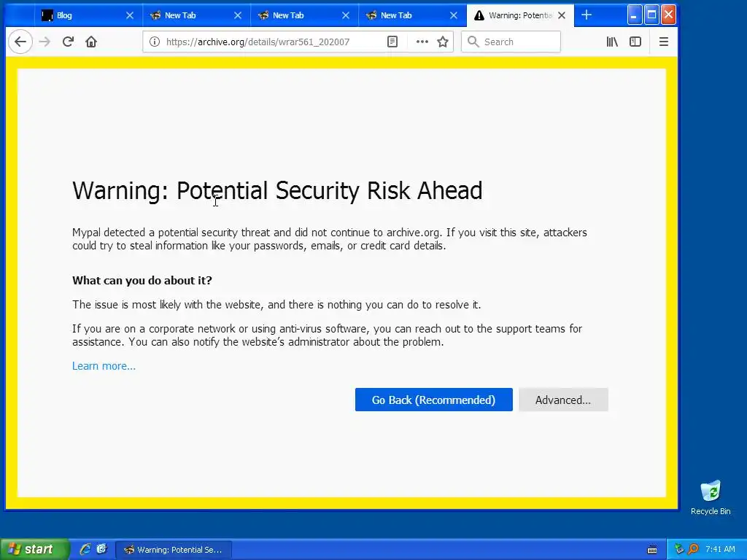Open the hamburger application menu
Viewport: 747px width, 560px height.
(664, 42)
